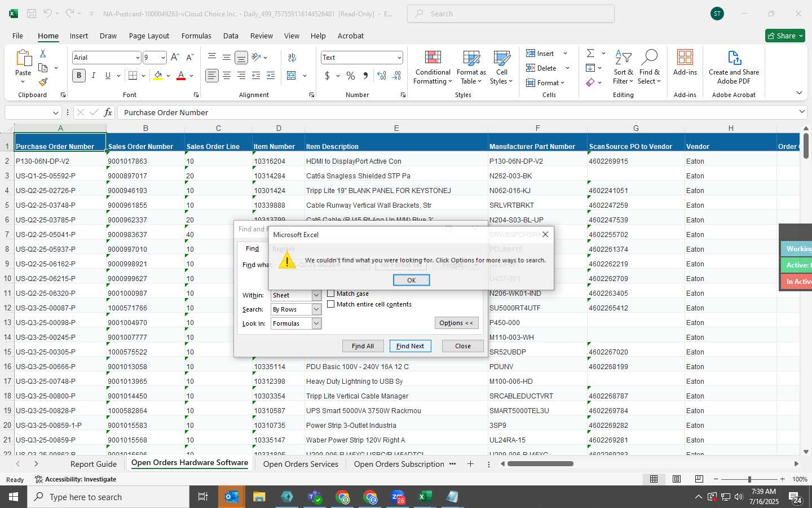The height and width of the screenshot is (508, 812).
Task: Click the Accounting Number Format dollar icon
Action: tap(327, 75)
